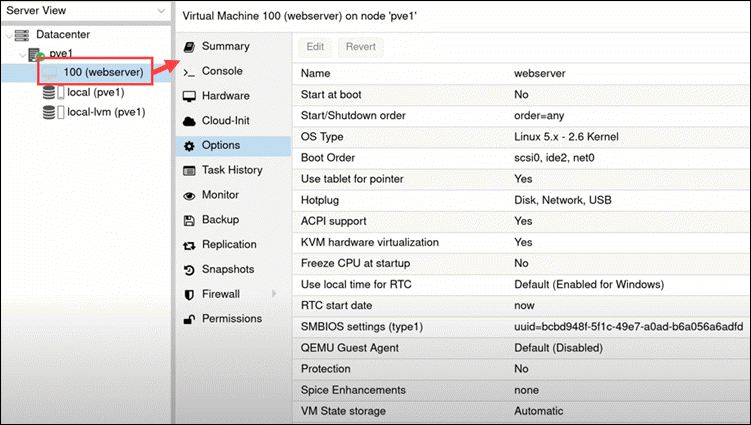Open the Replication tab label
The width and height of the screenshot is (751, 425).
click(229, 244)
